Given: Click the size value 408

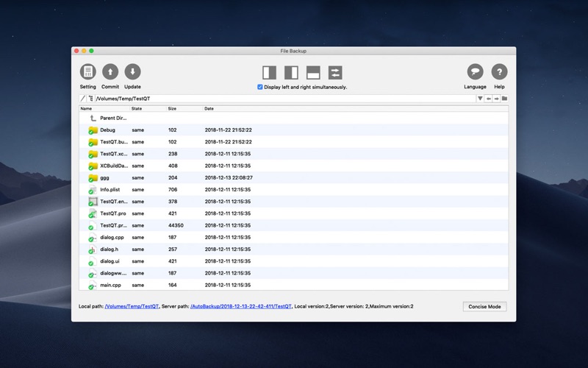Looking at the screenshot, I should [173, 166].
